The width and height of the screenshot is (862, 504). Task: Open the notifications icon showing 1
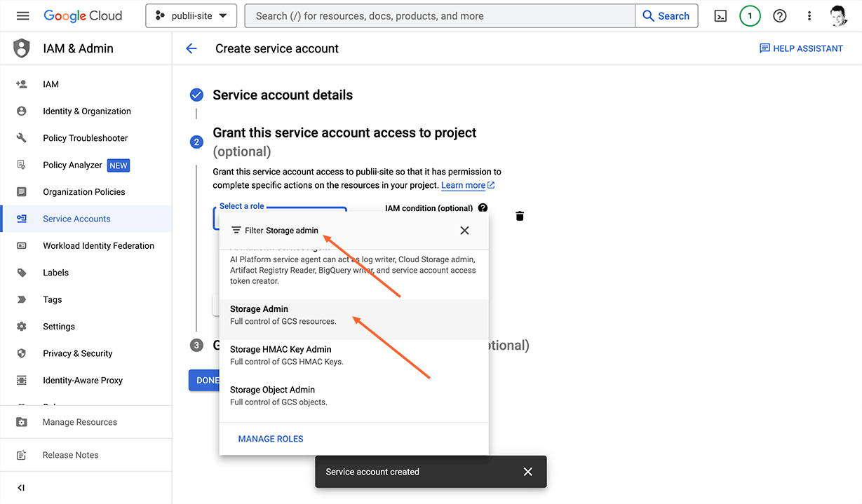[750, 15]
